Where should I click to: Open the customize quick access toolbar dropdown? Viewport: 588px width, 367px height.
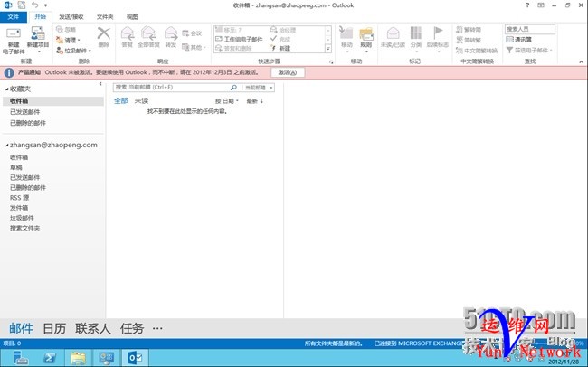[x=46, y=5]
